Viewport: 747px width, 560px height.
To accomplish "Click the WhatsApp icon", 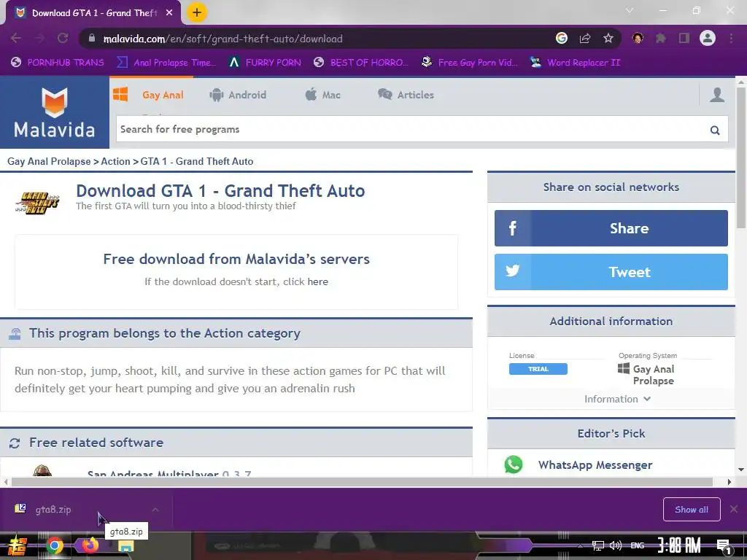I will coord(513,464).
